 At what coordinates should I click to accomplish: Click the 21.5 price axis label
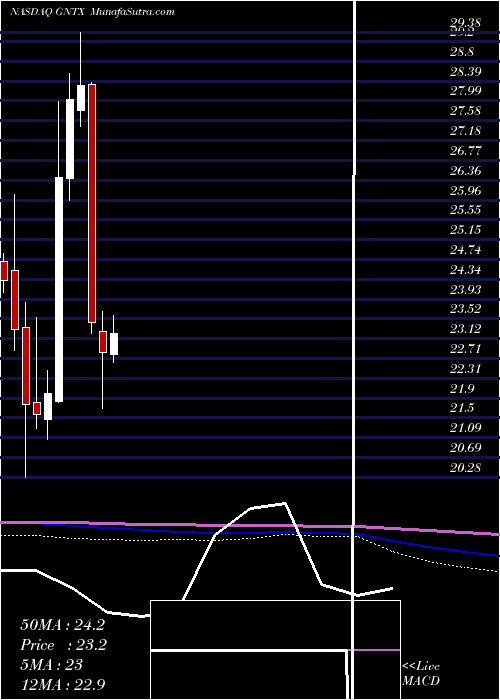(462, 408)
